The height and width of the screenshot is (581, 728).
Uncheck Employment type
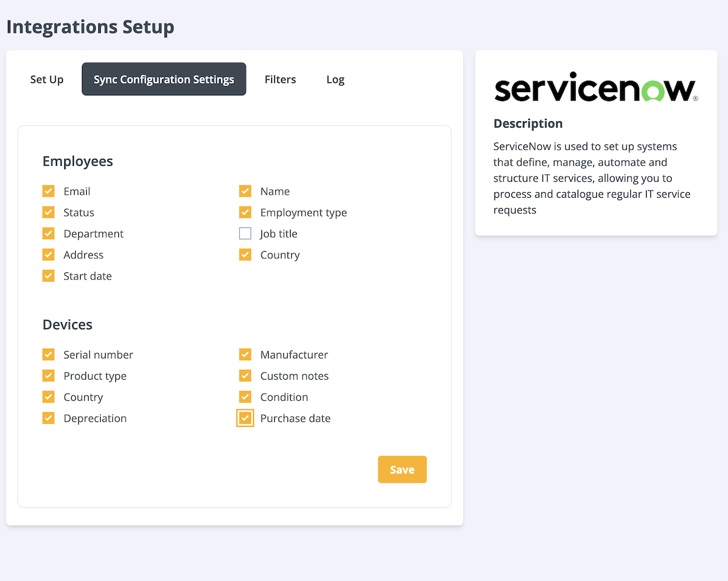[x=245, y=212]
